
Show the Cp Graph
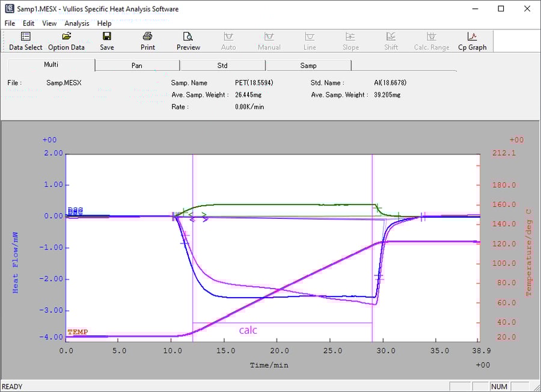[472, 41]
